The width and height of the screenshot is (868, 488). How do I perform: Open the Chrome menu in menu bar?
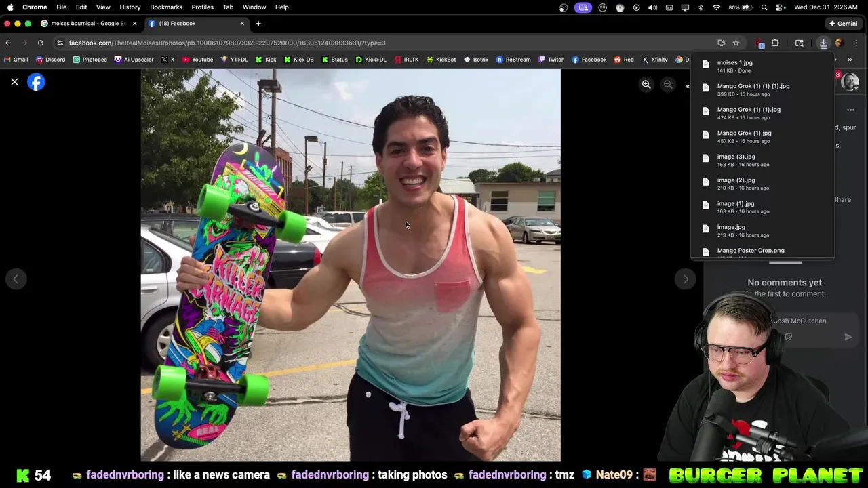[35, 7]
